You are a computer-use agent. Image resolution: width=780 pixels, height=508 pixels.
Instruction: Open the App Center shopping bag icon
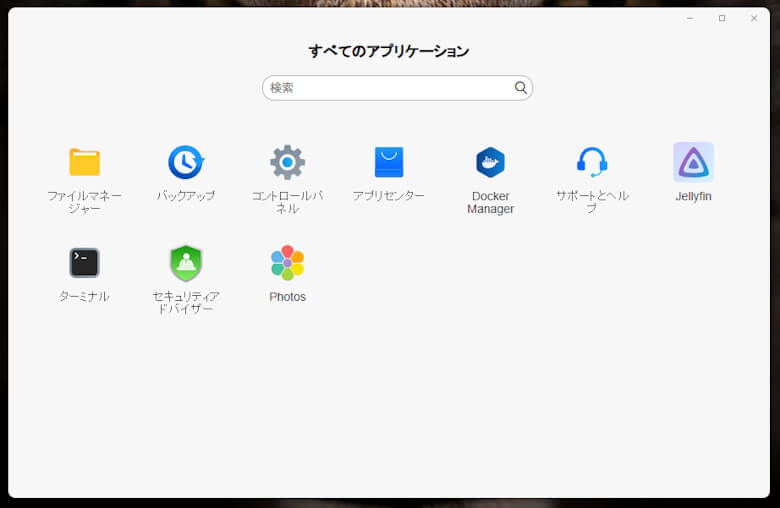(x=388, y=162)
